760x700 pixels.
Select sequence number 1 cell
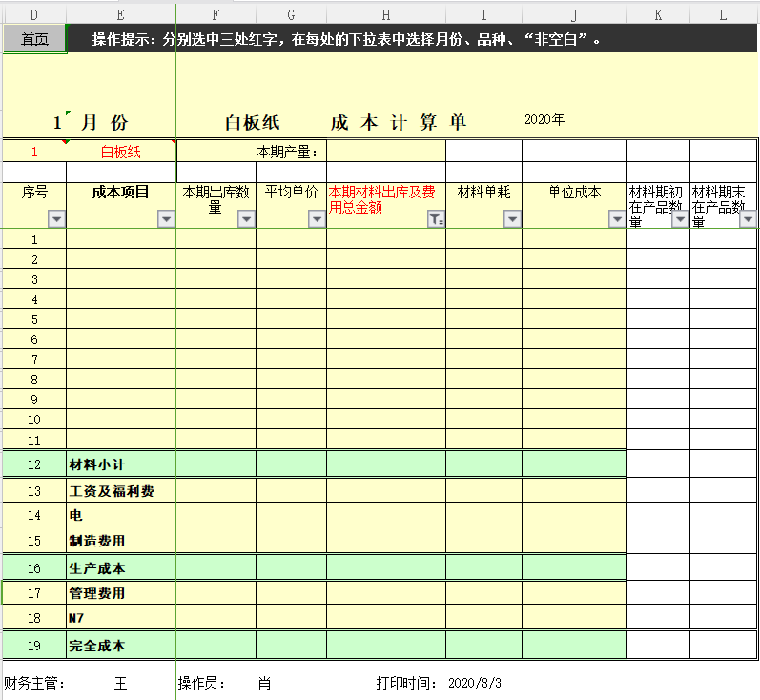point(34,239)
